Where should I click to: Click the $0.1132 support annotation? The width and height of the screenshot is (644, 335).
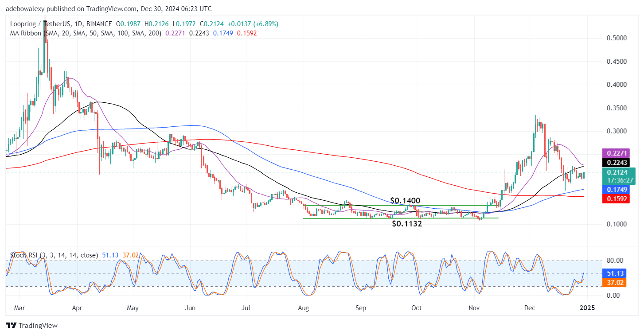pyautogui.click(x=406, y=224)
